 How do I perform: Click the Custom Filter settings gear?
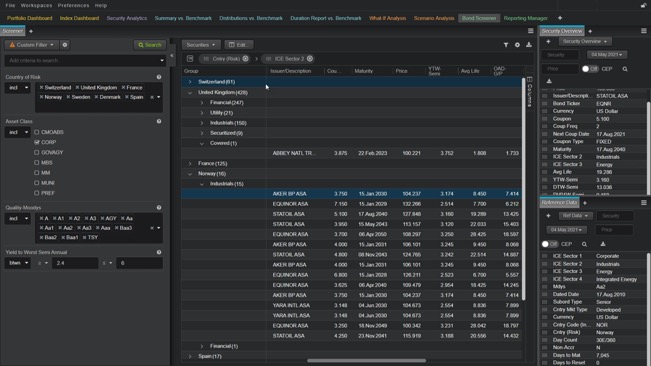tap(65, 45)
